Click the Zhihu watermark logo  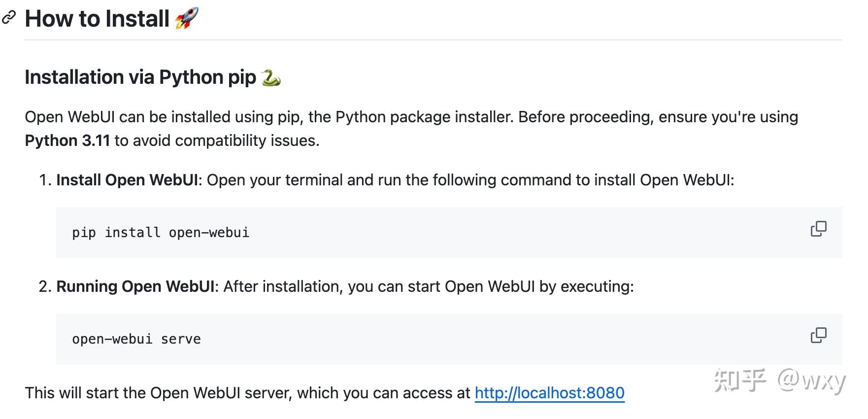740,380
